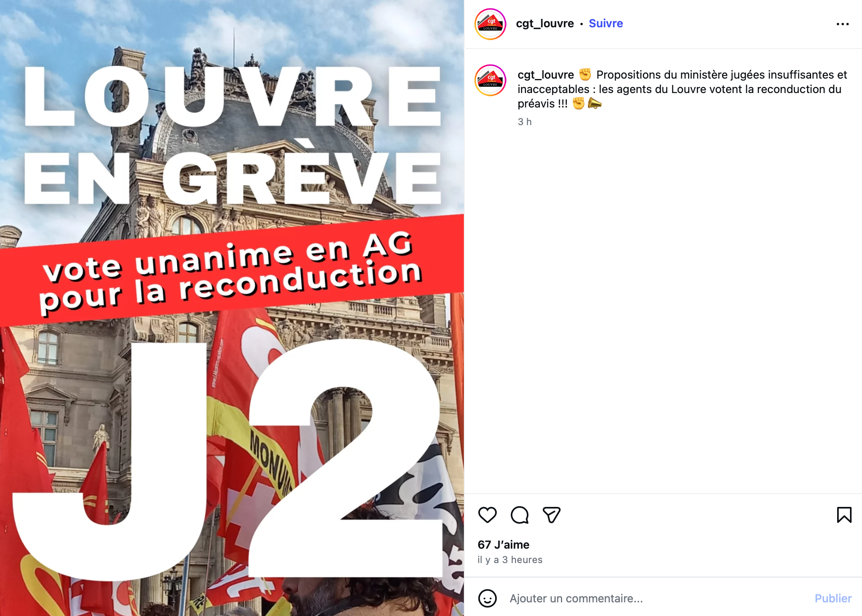
Task: Click the 'il y a 3 heures' timestamp
Action: pos(510,560)
